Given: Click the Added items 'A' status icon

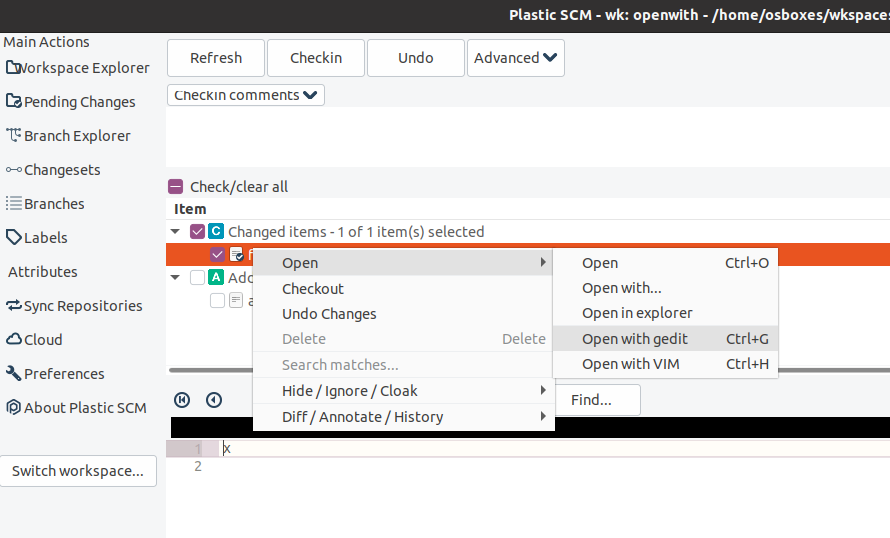Looking at the screenshot, I should [x=216, y=277].
